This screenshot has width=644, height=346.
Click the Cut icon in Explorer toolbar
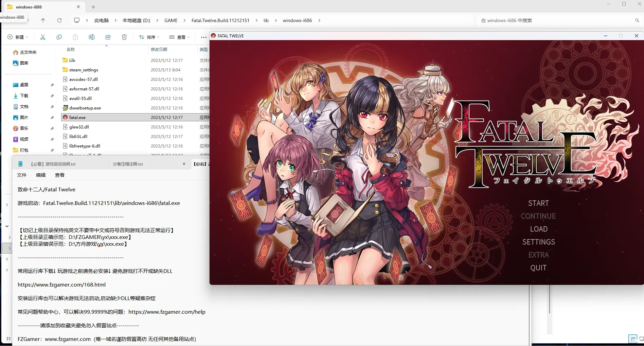point(43,37)
